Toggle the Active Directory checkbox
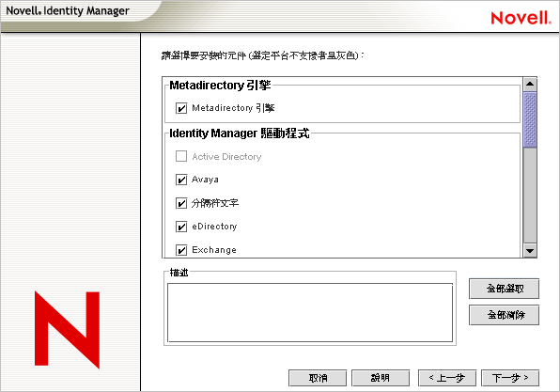This screenshot has height=392, width=560. [181, 156]
